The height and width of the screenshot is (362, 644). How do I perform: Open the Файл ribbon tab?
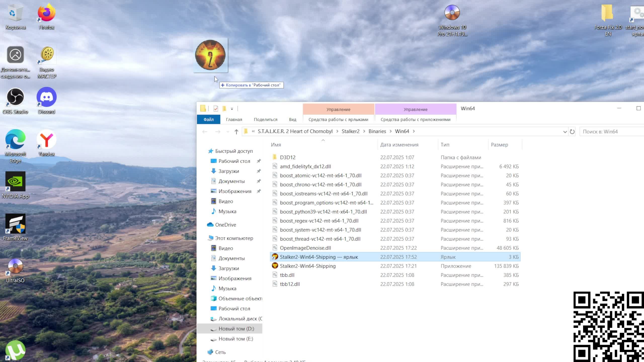[208, 119]
